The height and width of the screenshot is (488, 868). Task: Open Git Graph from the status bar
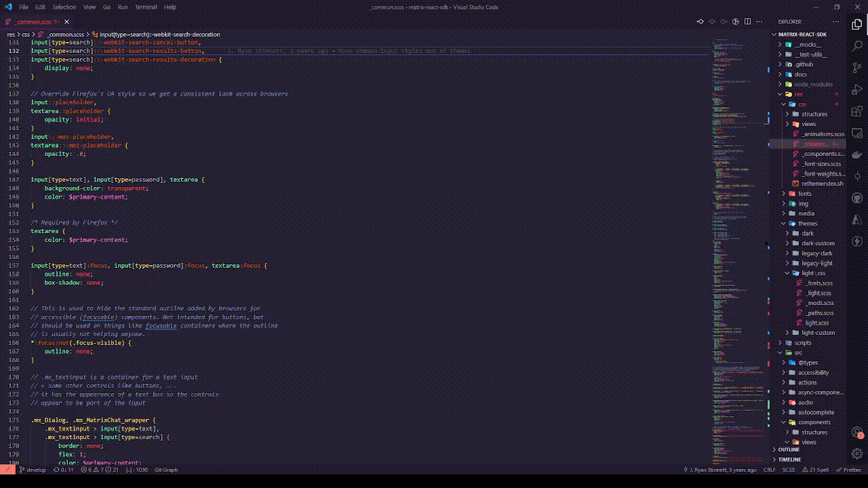[165, 469]
